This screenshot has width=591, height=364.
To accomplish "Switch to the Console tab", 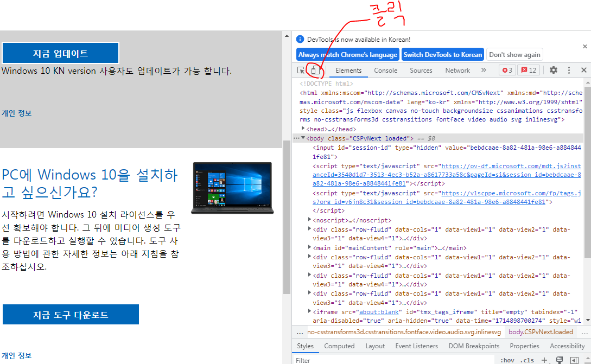I will click(x=385, y=71).
